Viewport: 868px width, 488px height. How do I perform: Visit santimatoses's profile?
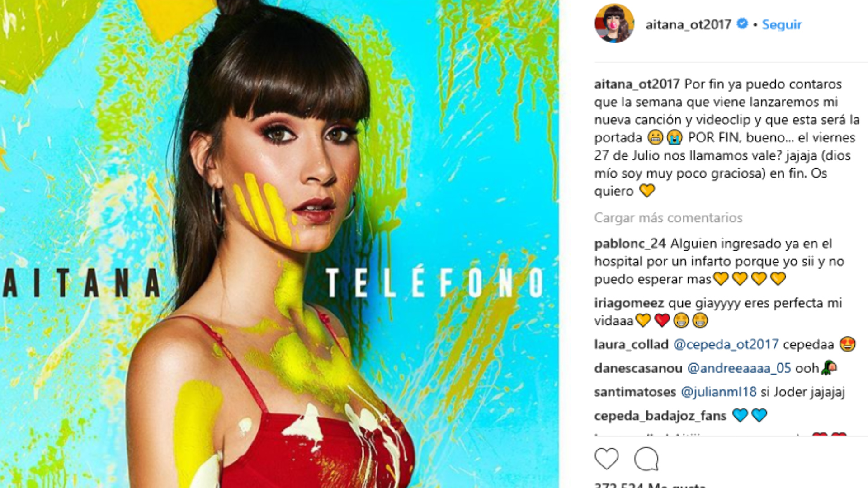coord(635,392)
